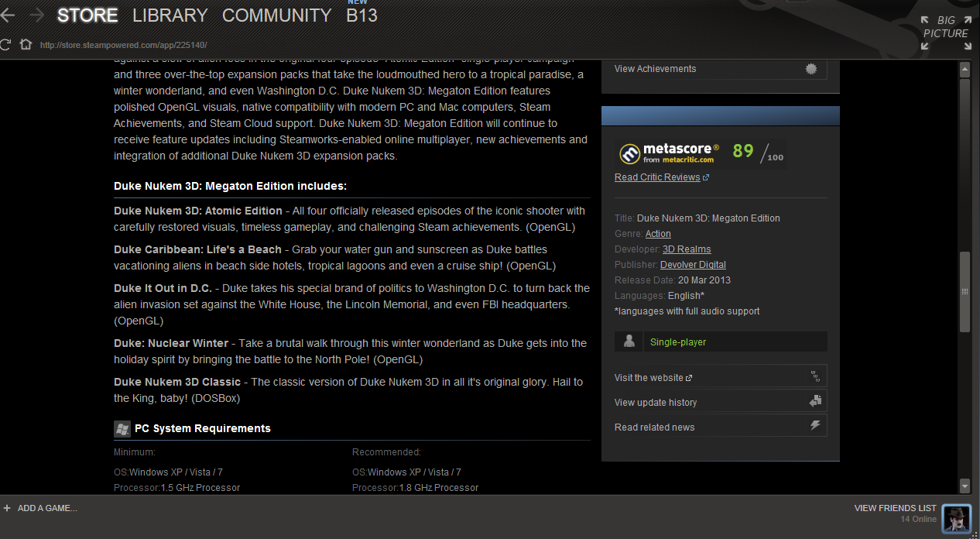Click 'Duke Caribbean: Life's a Beach' text
This screenshot has height=539, width=980.
[197, 249]
